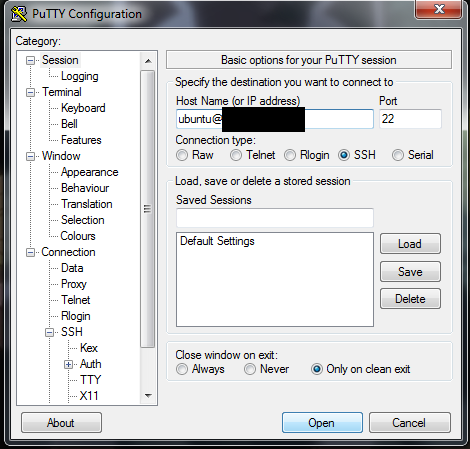
Task: Open the Window category
Action: pos(61,156)
